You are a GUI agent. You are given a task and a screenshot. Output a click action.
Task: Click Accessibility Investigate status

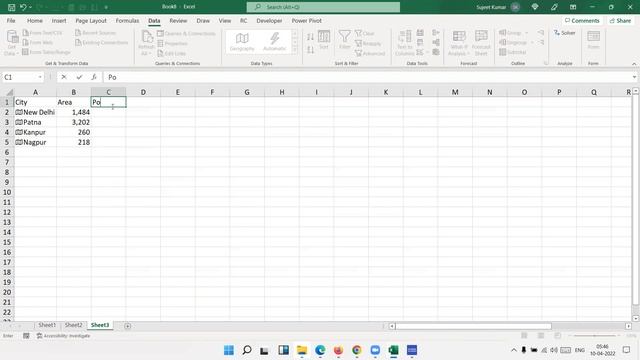pos(63,336)
